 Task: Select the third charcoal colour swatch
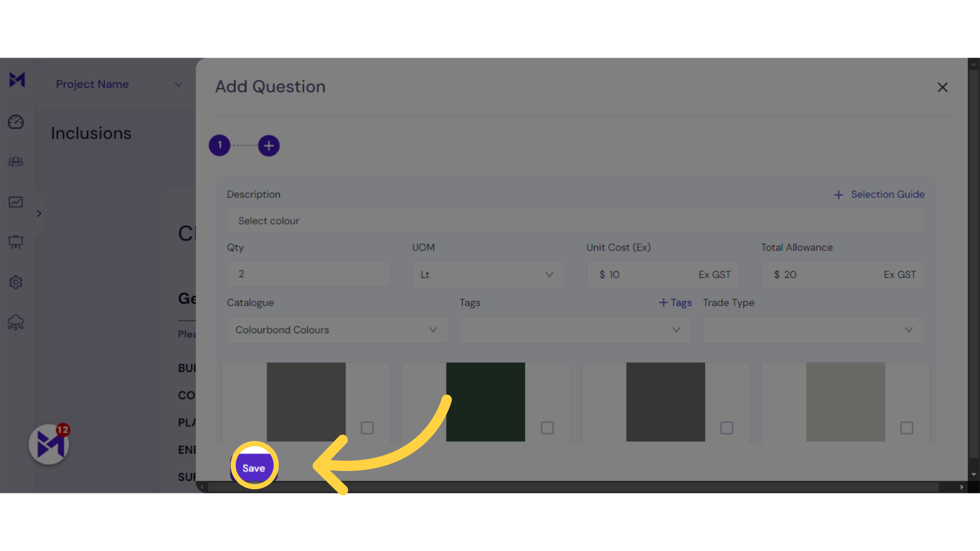pos(666,402)
